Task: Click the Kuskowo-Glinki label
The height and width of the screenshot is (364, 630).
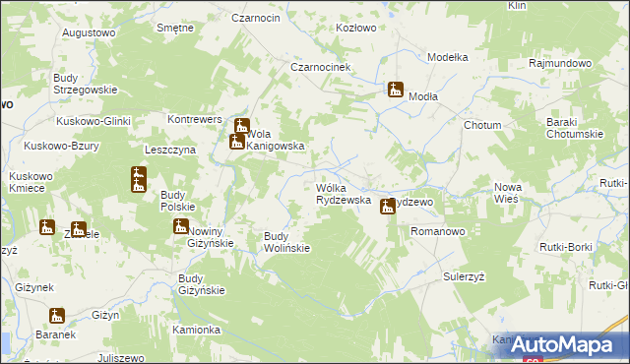Action: pyautogui.click(x=94, y=121)
